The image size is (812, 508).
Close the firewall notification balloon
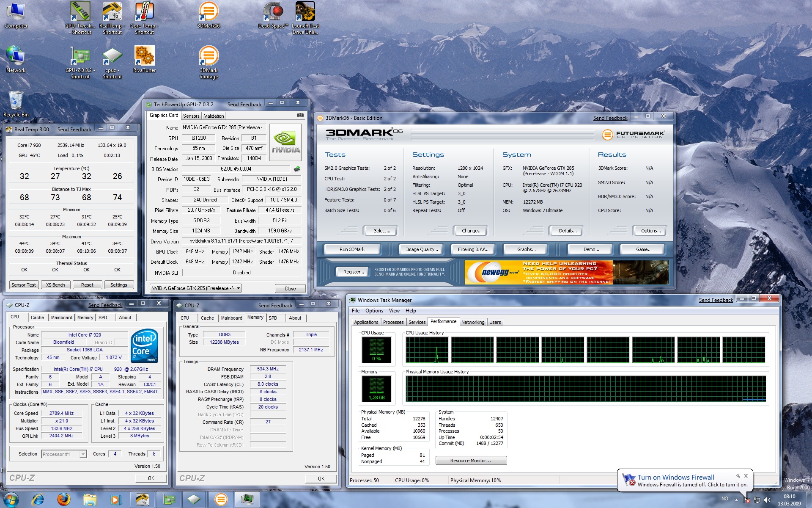point(746,476)
